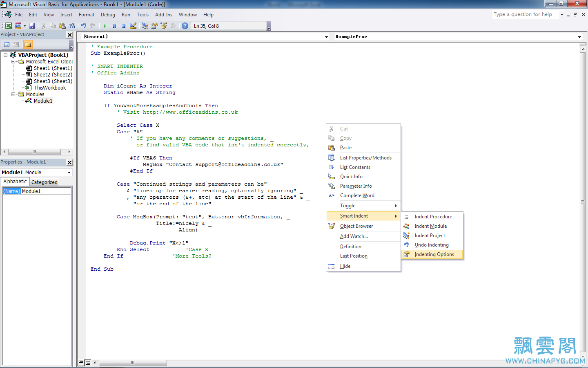Click the Toolbox hammer-wrench icon

174,26
